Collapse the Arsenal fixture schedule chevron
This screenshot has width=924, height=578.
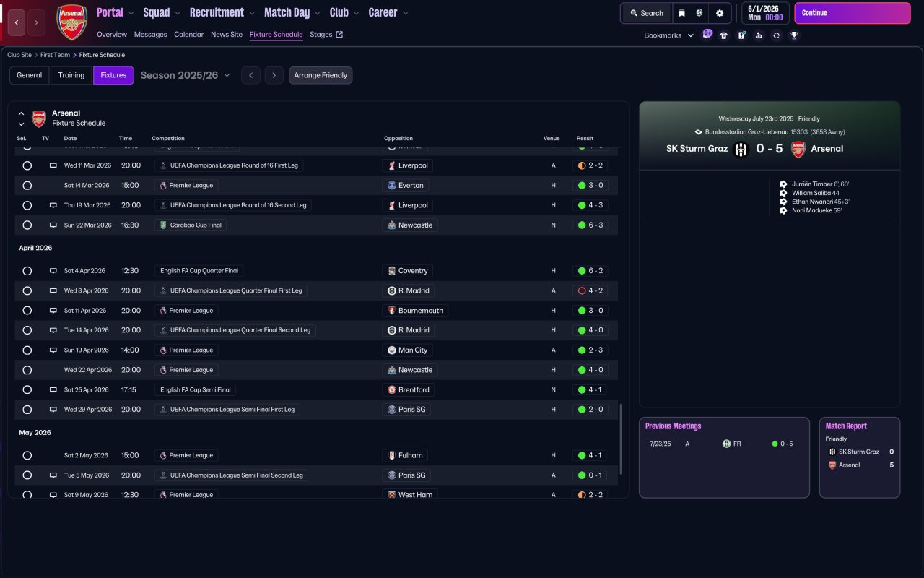21,113
